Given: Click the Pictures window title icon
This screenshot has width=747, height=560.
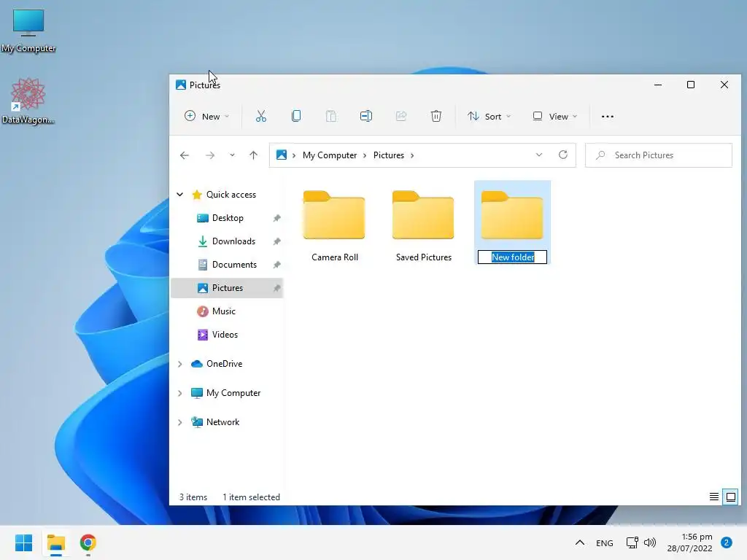Looking at the screenshot, I should [x=181, y=85].
